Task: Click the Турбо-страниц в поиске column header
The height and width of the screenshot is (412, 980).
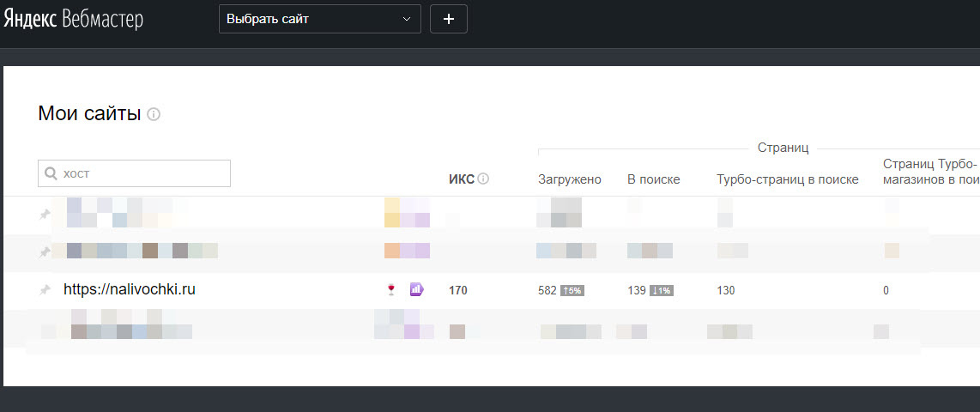Action: [x=787, y=179]
